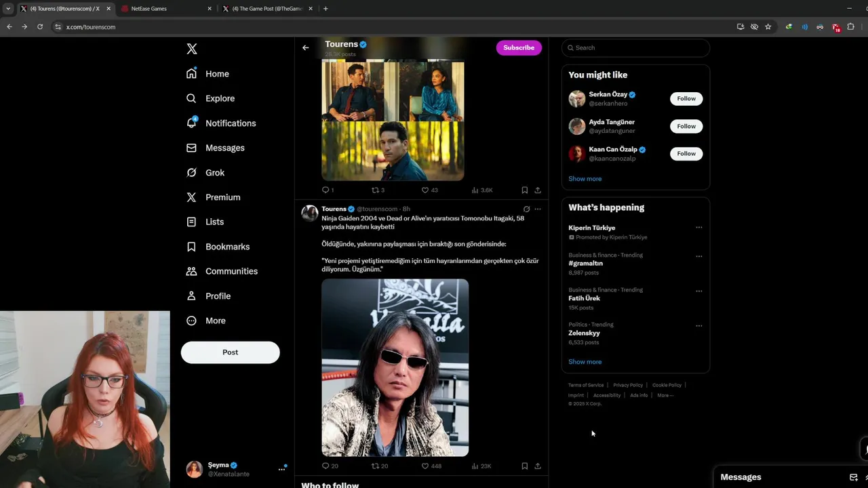Image resolution: width=868 pixels, height=488 pixels.
Task: Like the upper post with 43 likes
Action: point(430,190)
